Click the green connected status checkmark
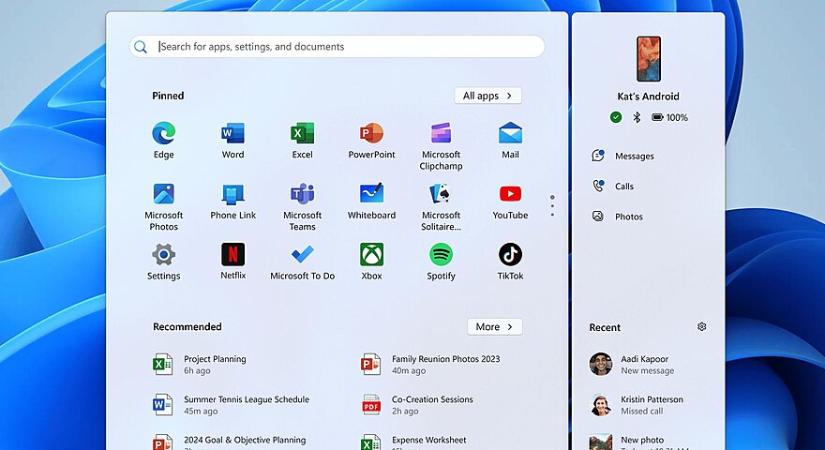The width and height of the screenshot is (825, 450). 616,117
